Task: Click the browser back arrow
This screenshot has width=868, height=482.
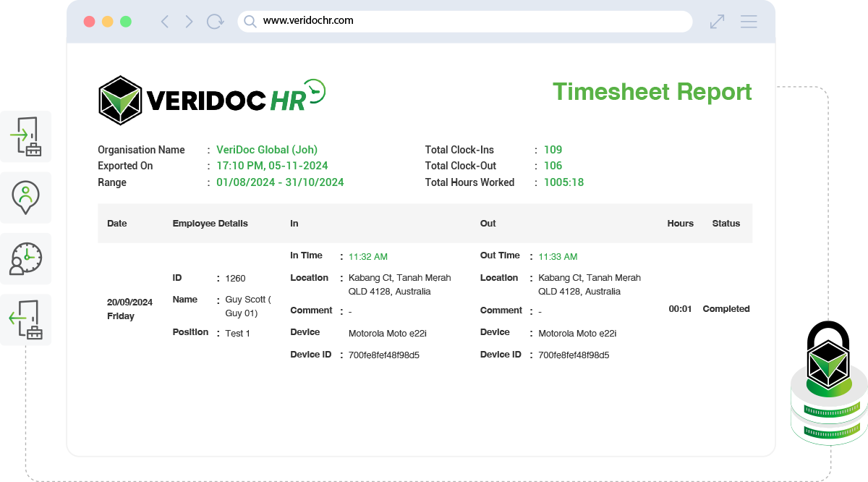Action: pos(165,22)
